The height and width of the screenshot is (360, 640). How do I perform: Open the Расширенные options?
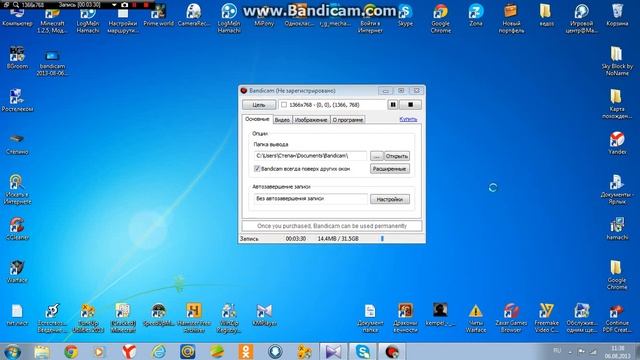click(390, 169)
